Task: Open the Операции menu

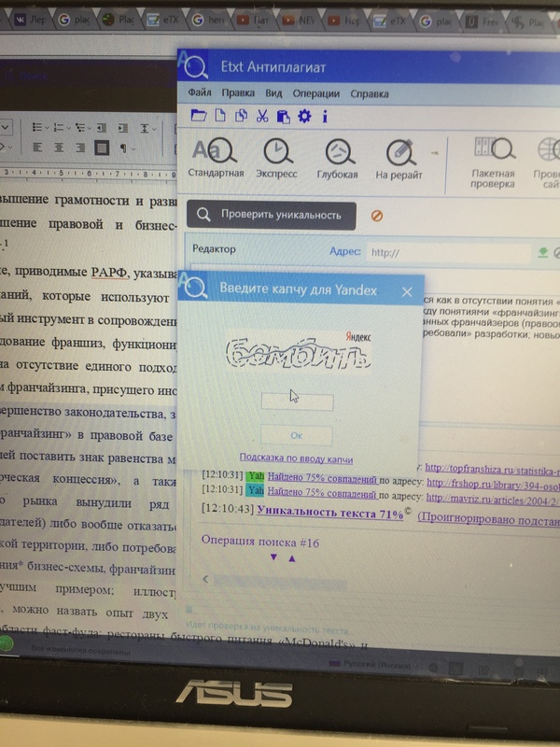Action: coord(315,93)
